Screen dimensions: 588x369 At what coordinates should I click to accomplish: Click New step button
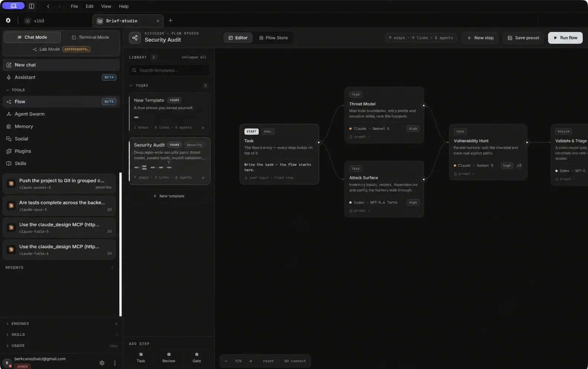480,38
